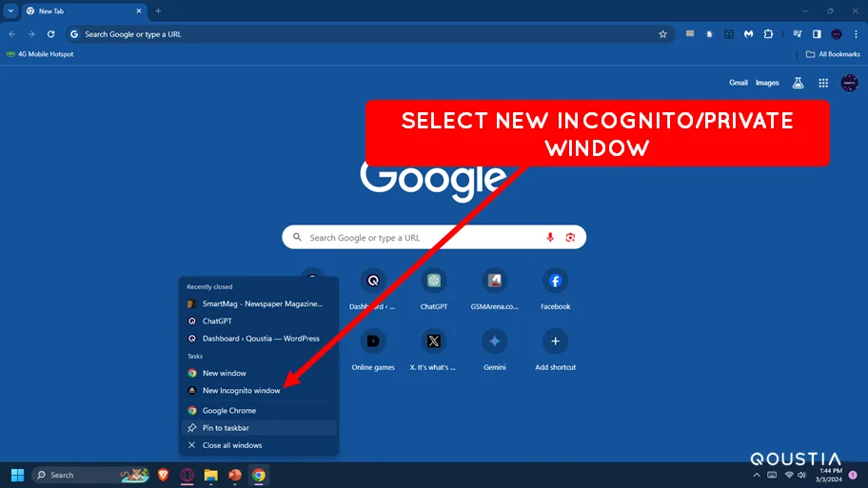Select New window task
Viewport: 868px width, 488px height.
pos(259,373)
